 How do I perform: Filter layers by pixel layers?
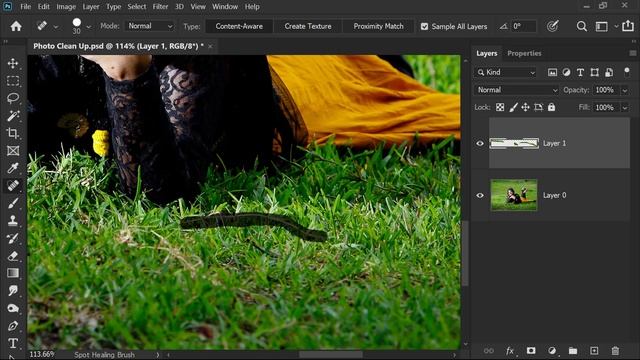552,72
